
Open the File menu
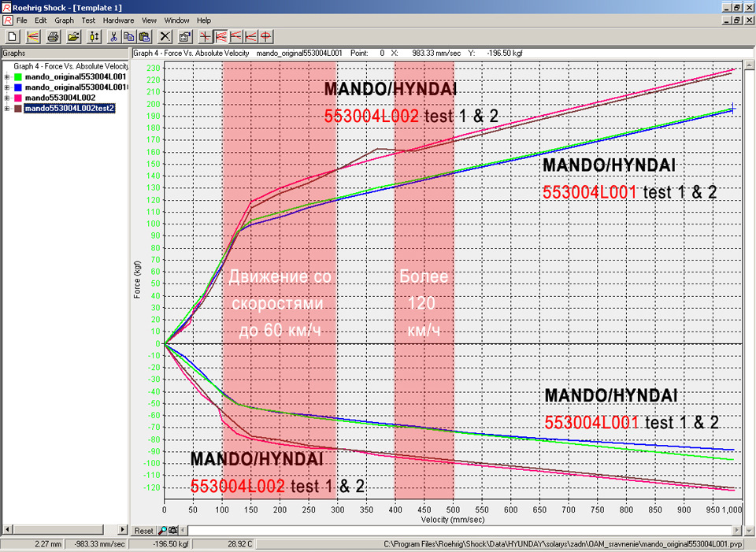pyautogui.click(x=22, y=20)
